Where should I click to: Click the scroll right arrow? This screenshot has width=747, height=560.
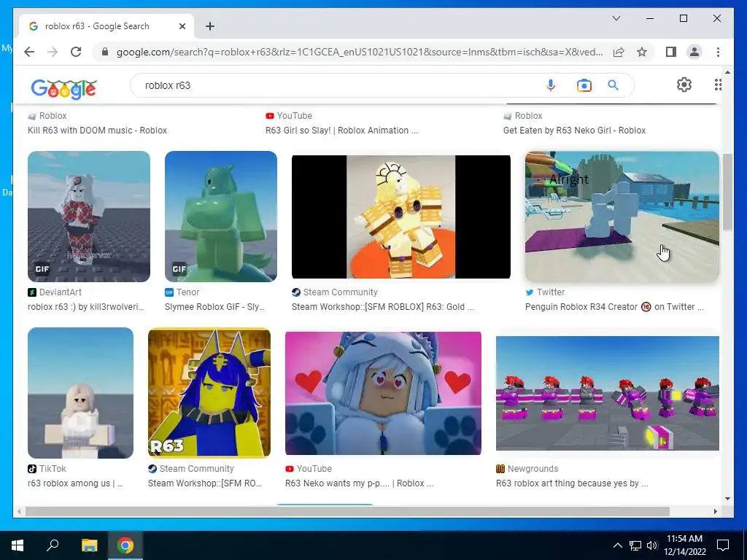pyautogui.click(x=715, y=511)
